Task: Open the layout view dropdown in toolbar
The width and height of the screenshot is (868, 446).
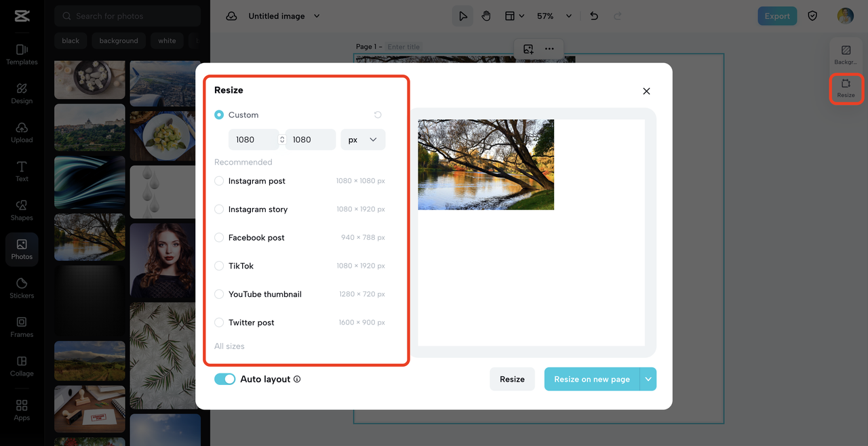Action: point(515,16)
